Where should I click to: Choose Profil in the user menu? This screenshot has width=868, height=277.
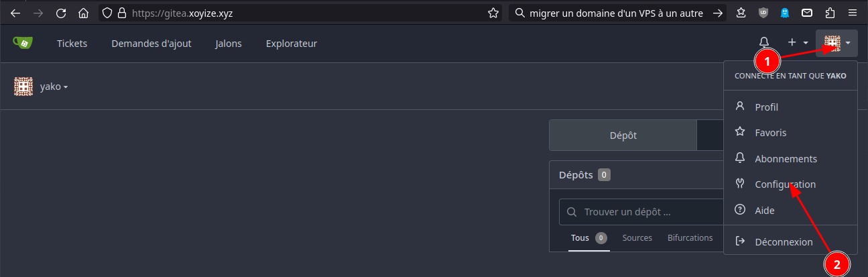[x=766, y=107]
